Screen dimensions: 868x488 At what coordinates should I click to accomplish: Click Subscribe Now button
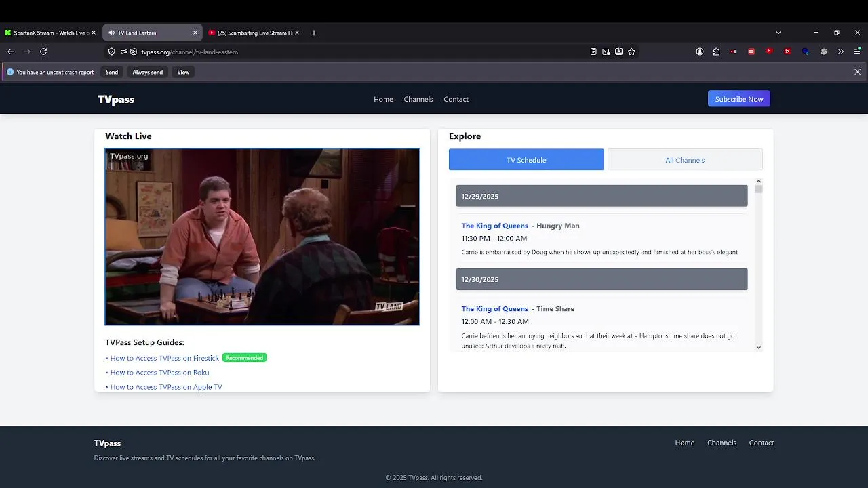(739, 99)
